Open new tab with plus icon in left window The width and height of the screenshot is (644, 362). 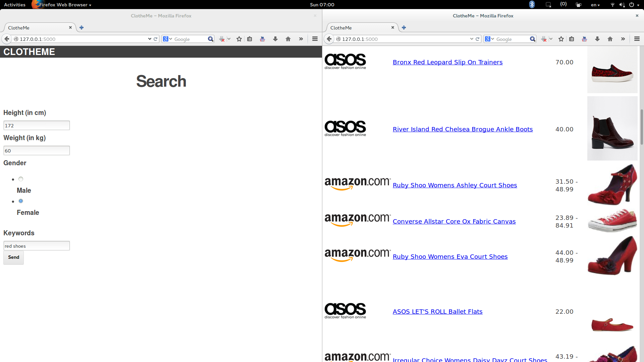[x=82, y=28]
